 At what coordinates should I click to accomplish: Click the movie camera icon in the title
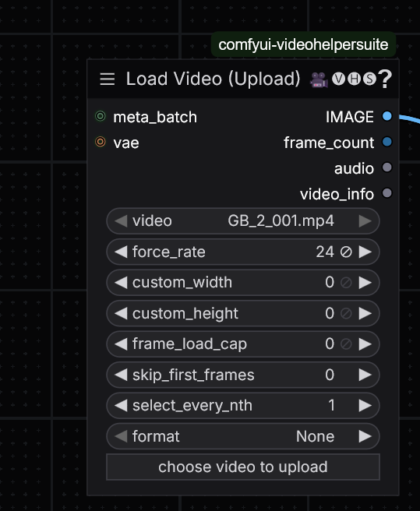319,79
